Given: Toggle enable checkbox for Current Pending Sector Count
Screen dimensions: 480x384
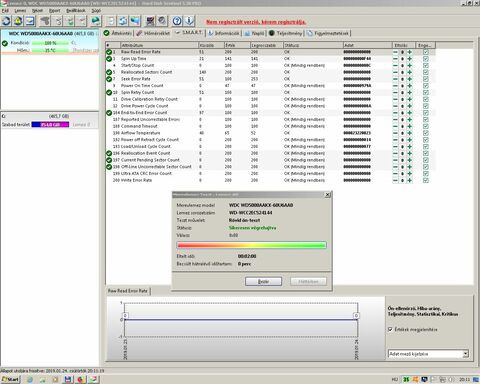Looking at the screenshot, I should click(426, 160).
